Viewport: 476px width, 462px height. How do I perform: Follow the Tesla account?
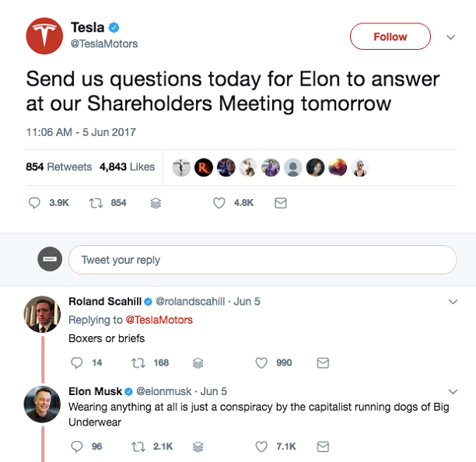point(390,37)
